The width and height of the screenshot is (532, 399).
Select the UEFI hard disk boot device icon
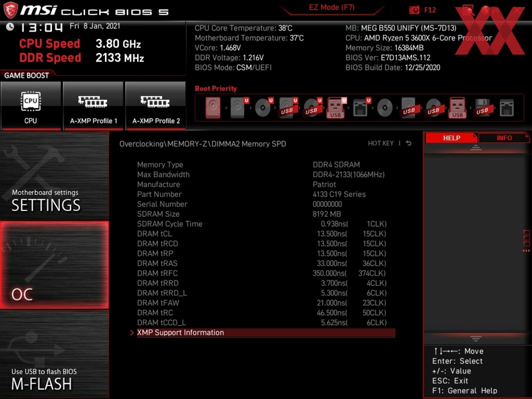pos(238,108)
